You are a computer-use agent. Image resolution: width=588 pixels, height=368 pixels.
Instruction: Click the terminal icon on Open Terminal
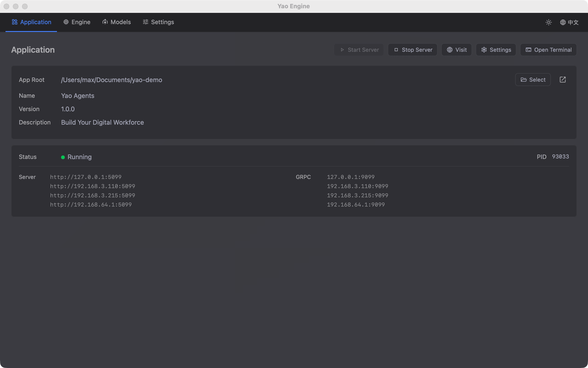(529, 50)
